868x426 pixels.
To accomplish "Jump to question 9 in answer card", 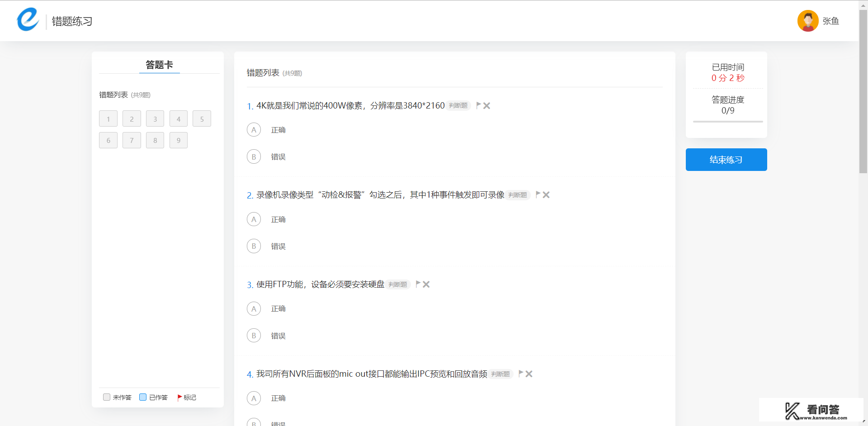I will point(179,140).
